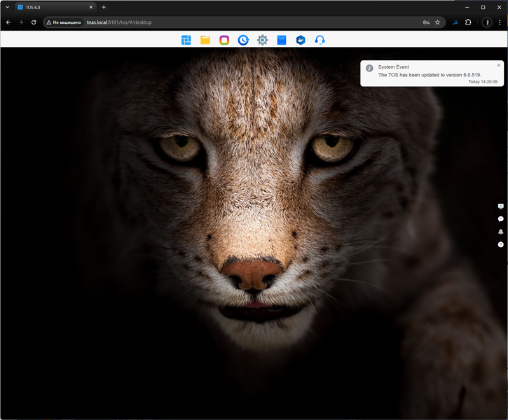Go back with the browser back arrow
Viewport: 508px width, 420px height.
8,22
